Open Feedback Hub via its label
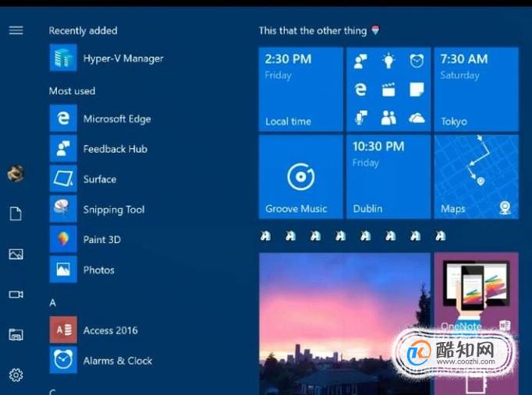The height and width of the screenshot is (395, 532). [x=115, y=149]
